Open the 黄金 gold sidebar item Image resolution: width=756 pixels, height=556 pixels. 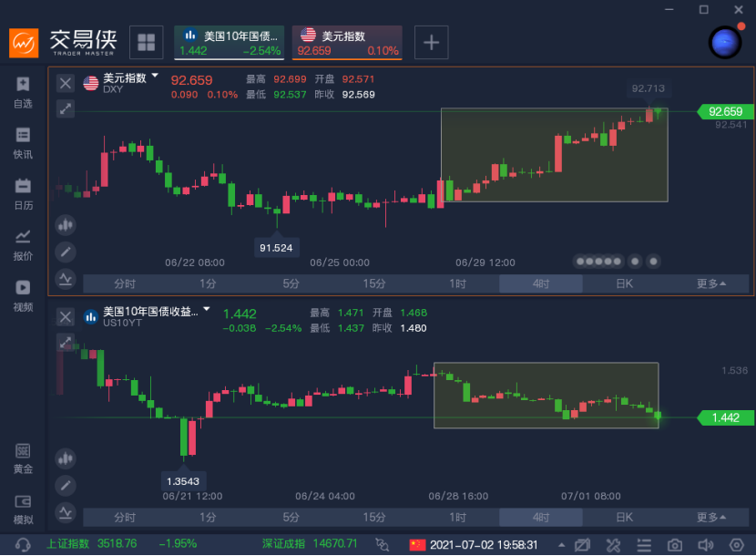[23, 458]
